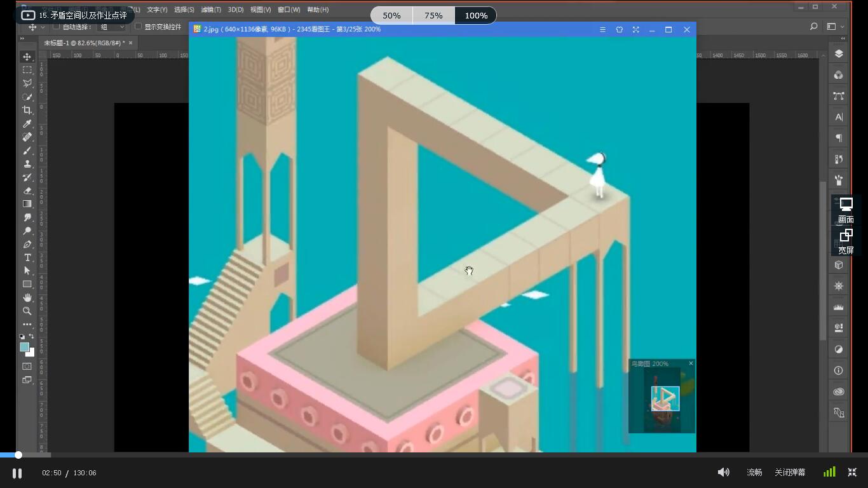Image resolution: width=868 pixels, height=488 pixels.
Task: Enable the 自动选择 checkbox
Action: pyautogui.click(x=57, y=27)
